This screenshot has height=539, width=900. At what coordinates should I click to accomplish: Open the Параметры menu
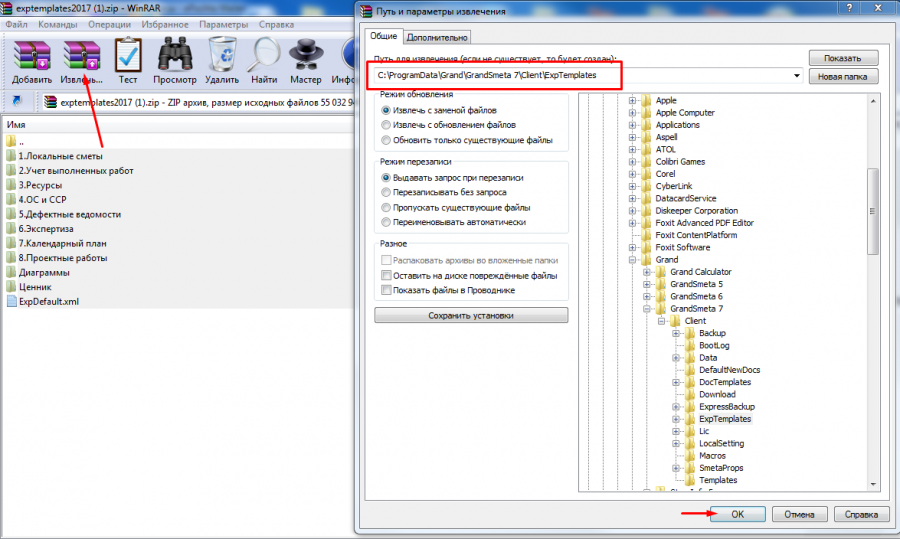(223, 25)
